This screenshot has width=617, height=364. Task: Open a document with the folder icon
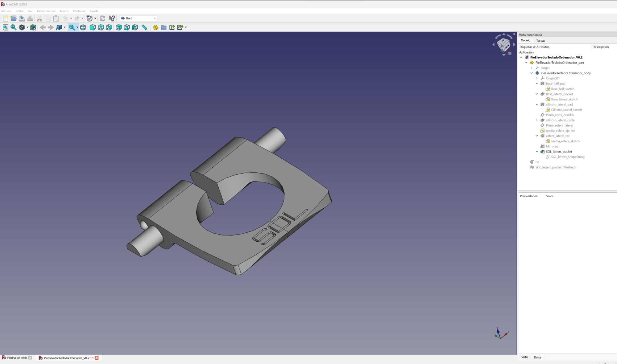tap(14, 18)
